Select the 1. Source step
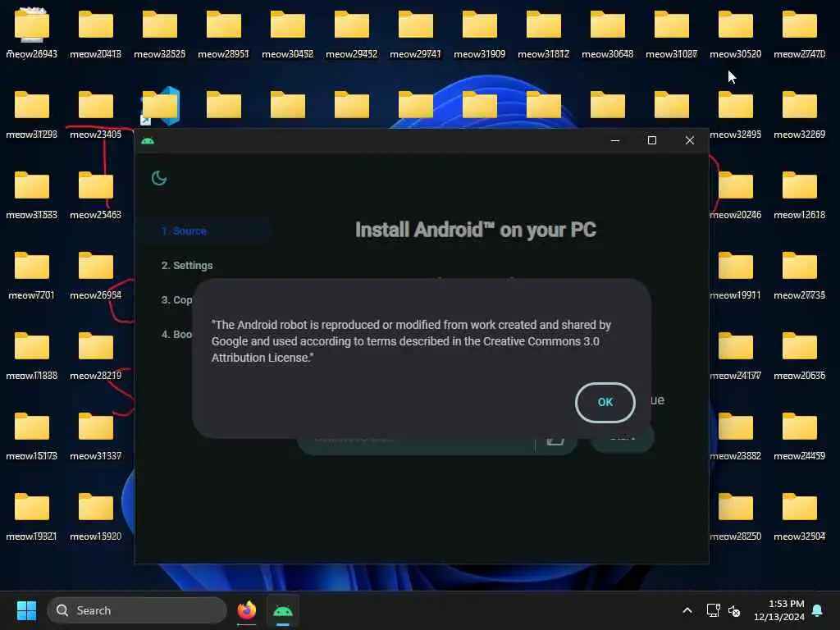 tap(184, 231)
